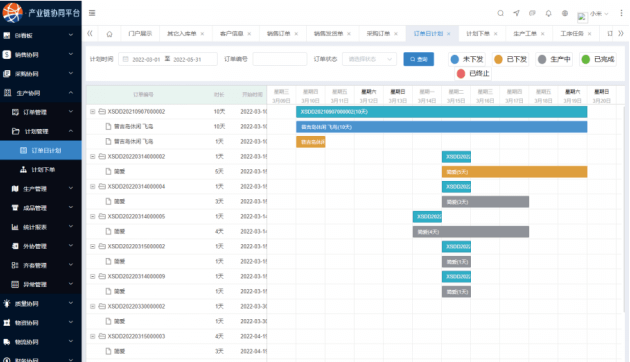Click the gray 3天 Gantt bar
This screenshot has width=630, height=362.
485,202
